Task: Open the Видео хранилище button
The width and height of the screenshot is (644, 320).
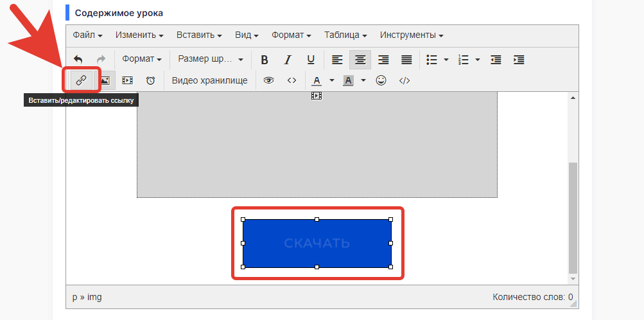Action: point(209,80)
